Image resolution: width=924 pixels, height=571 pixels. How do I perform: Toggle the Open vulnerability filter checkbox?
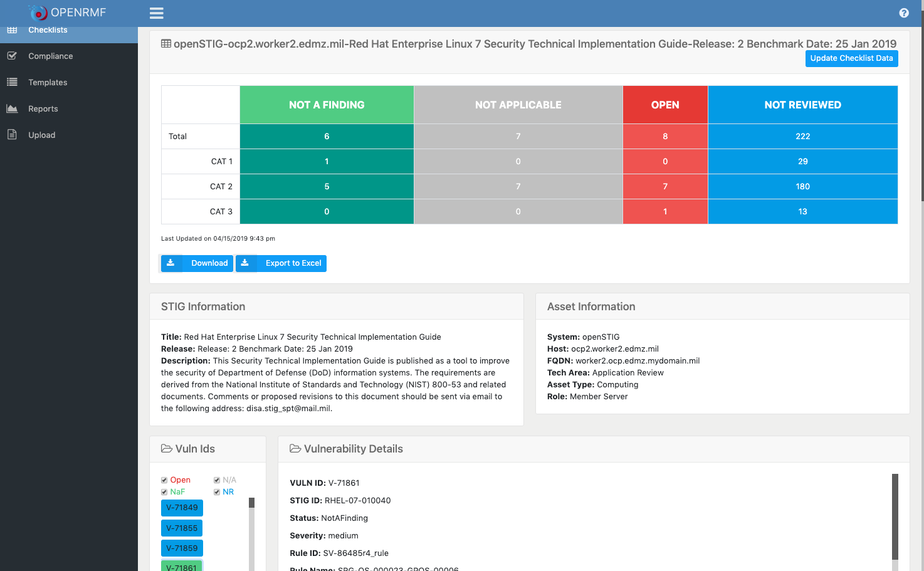coord(164,480)
